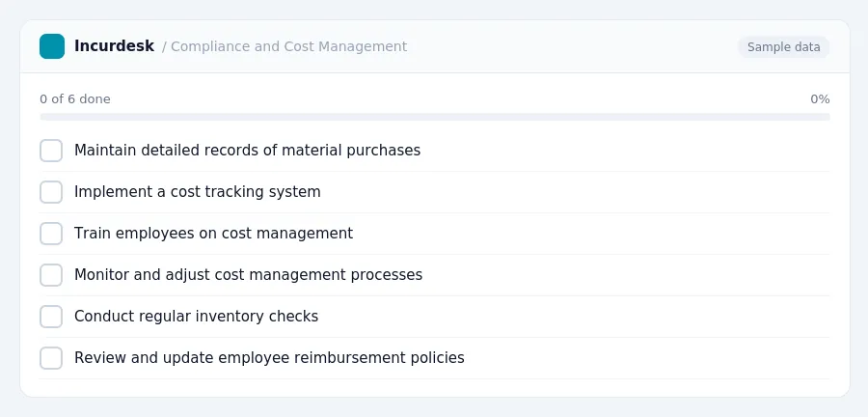Click 'Monitor and adjust cost management processes' text
The height and width of the screenshot is (417, 868).
[x=249, y=275]
